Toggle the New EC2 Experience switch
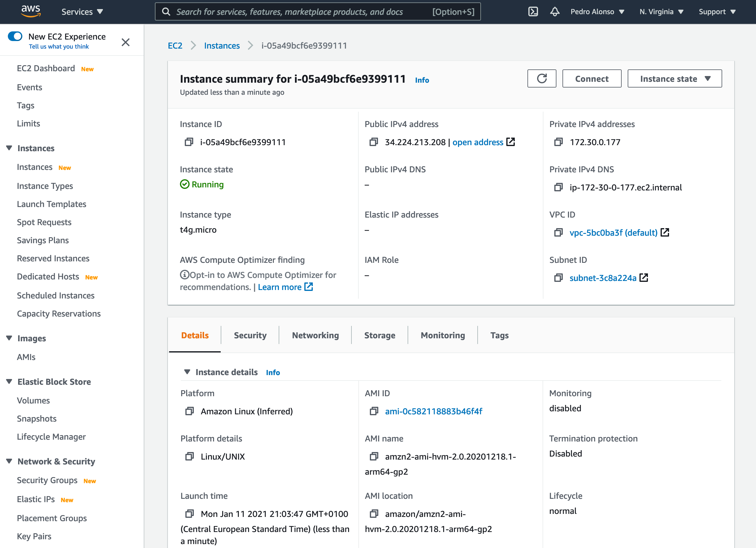This screenshot has width=756, height=548. coord(15,36)
